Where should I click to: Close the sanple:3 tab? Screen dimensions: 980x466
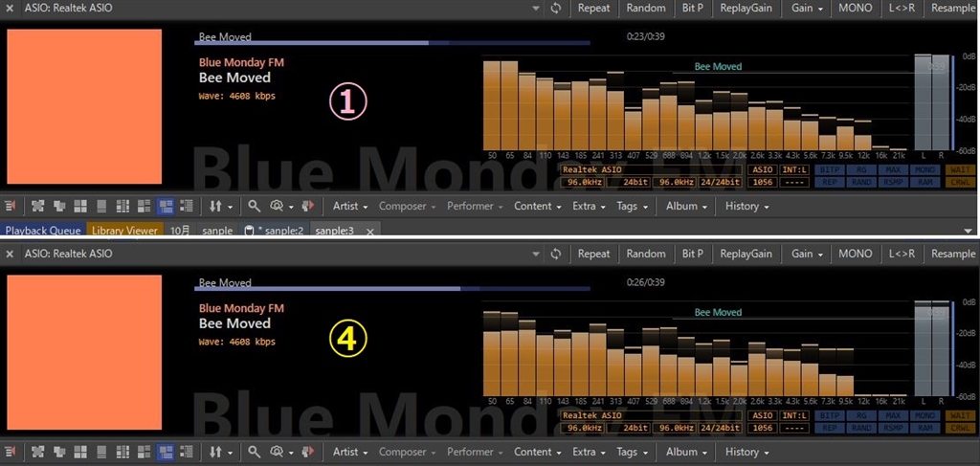tap(370, 232)
